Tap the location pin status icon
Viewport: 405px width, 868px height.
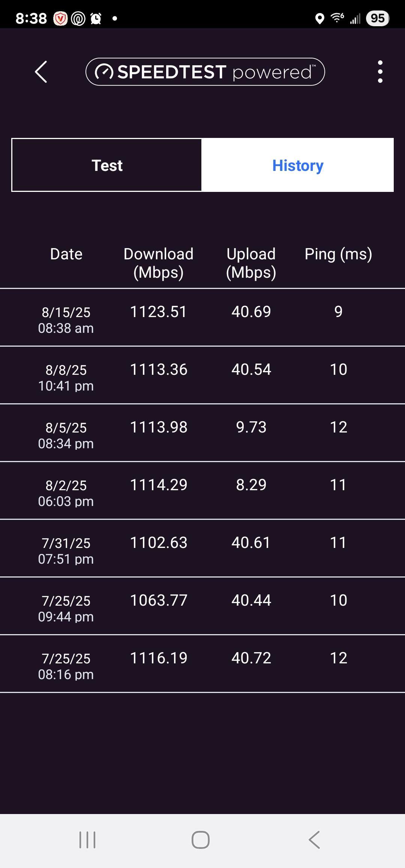319,18
